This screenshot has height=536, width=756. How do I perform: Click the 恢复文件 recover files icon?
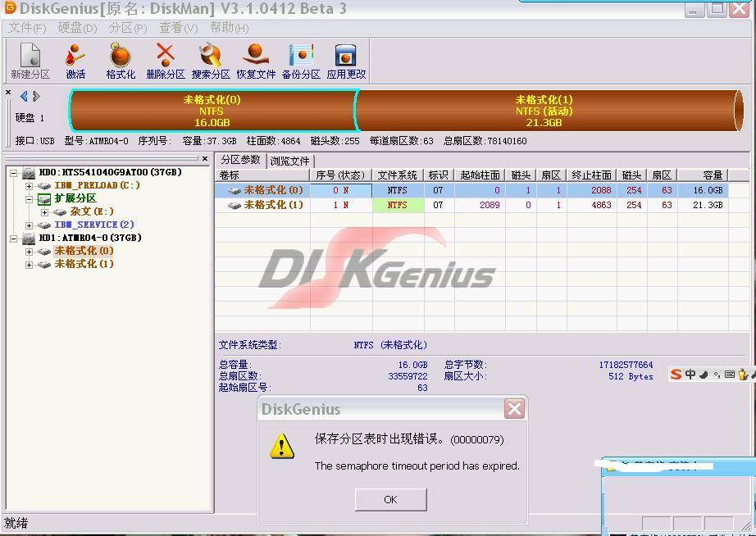(256, 61)
